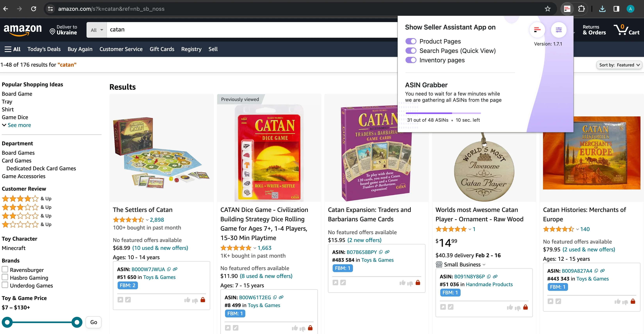The image size is (644, 334).
Task: Open the browser extensions puzzle icon
Action: (581, 9)
